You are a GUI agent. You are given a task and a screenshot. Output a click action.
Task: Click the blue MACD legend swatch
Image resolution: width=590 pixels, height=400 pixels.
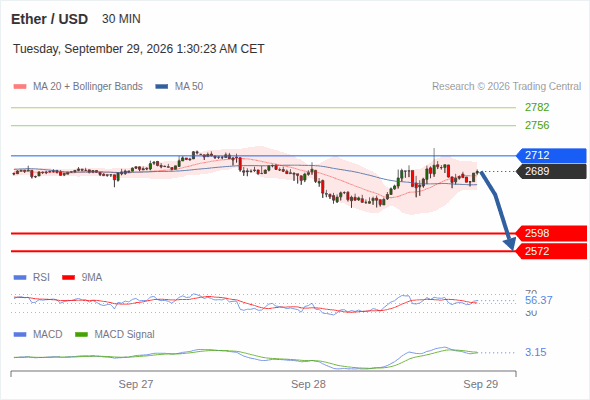tap(20, 335)
